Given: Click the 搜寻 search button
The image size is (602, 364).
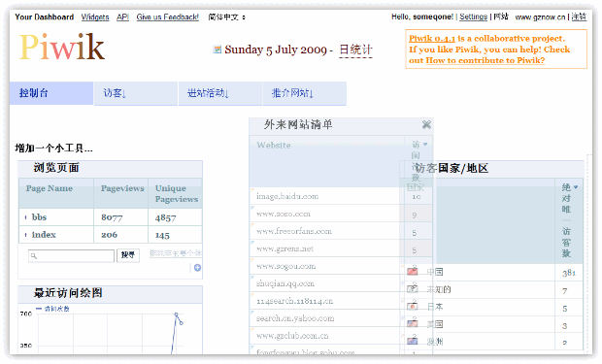Looking at the screenshot, I should point(128,255).
